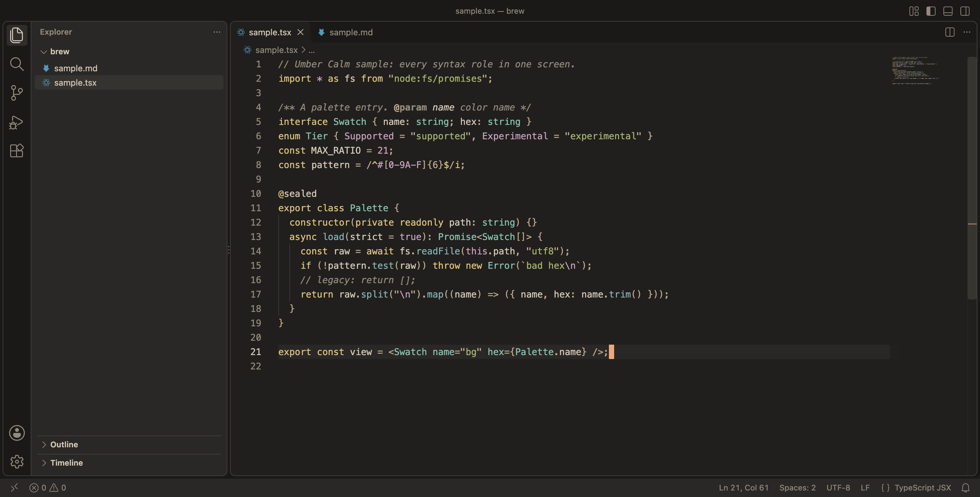Click the errors and warnings indicator
Screen dimensions: 980x497
point(48,488)
